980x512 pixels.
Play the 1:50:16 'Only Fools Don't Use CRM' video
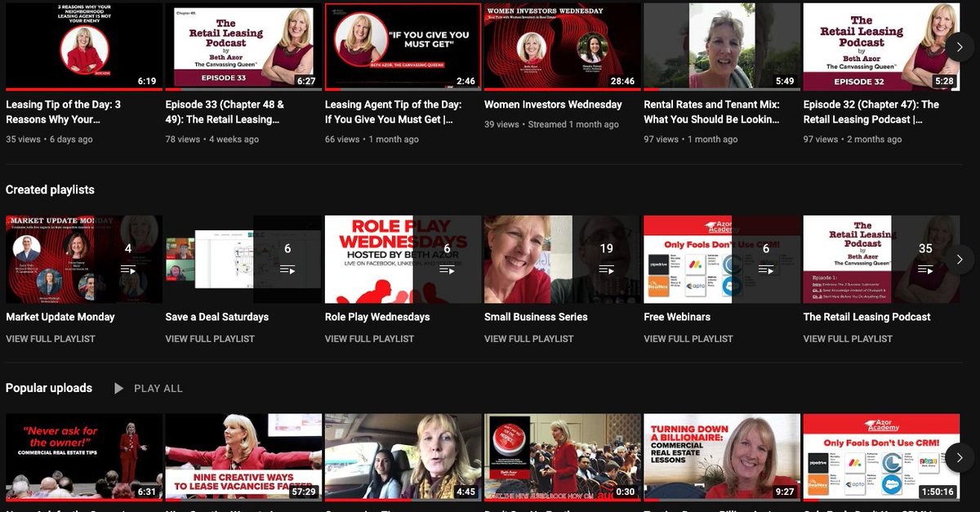881,457
